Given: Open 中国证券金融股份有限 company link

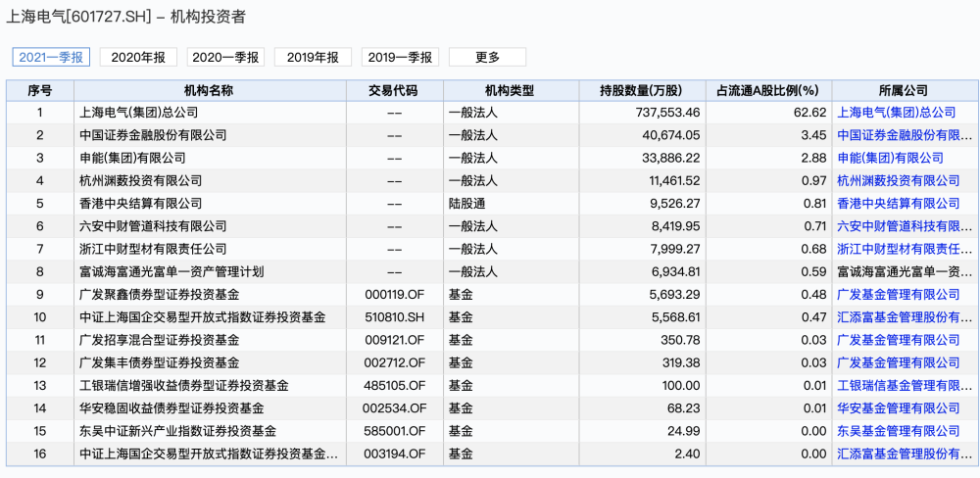Looking at the screenshot, I should click(905, 135).
